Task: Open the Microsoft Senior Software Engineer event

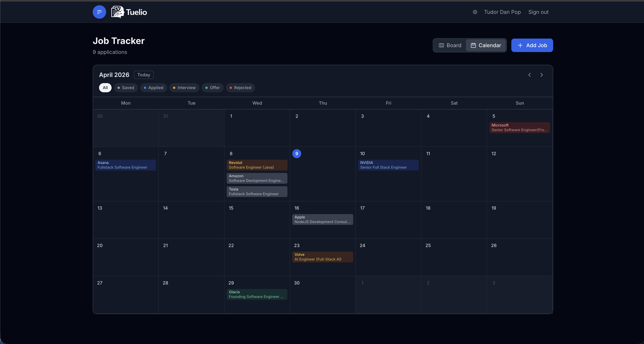Action: pos(520,127)
